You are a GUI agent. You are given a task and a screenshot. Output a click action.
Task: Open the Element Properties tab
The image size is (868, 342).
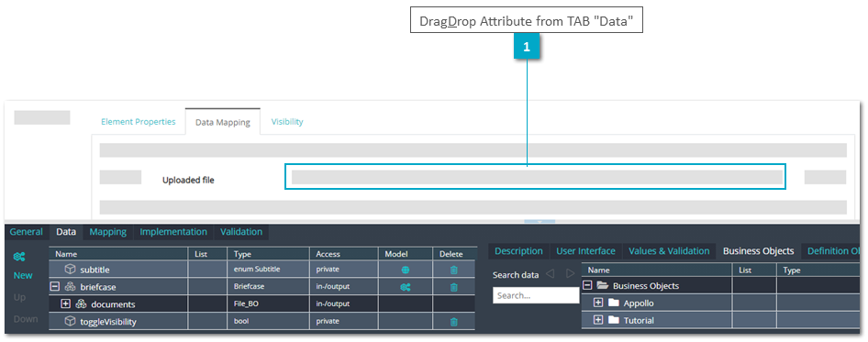(x=139, y=122)
